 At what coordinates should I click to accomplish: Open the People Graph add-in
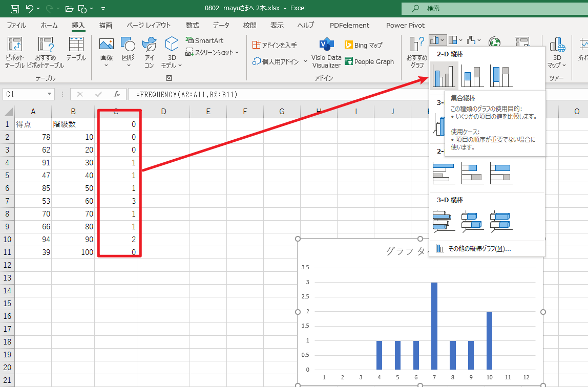[x=369, y=61]
